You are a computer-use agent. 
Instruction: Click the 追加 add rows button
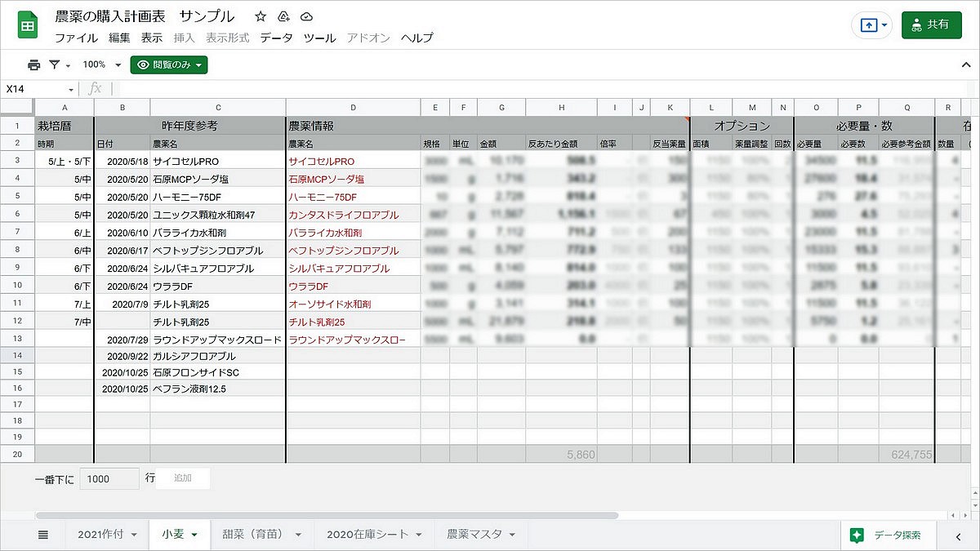183,478
